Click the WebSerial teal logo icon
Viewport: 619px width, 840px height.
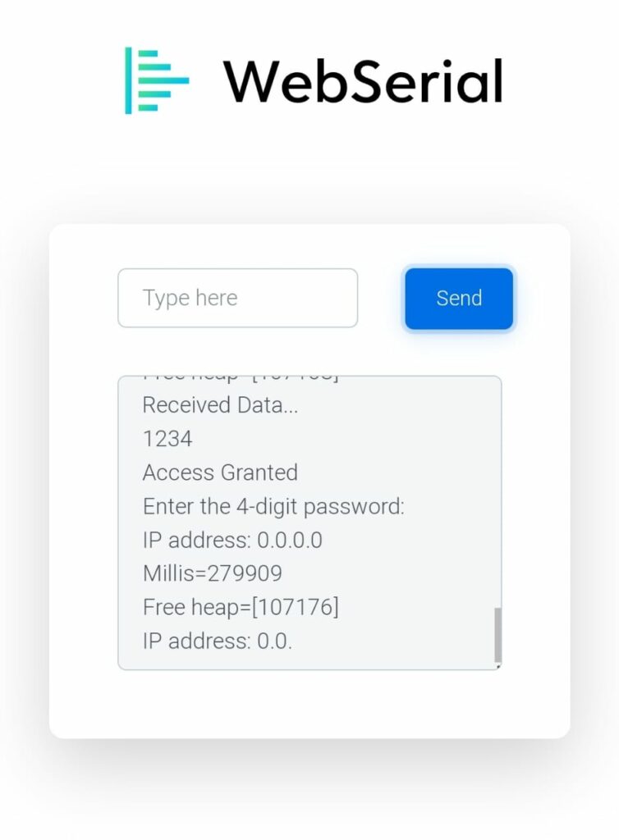[x=156, y=80]
